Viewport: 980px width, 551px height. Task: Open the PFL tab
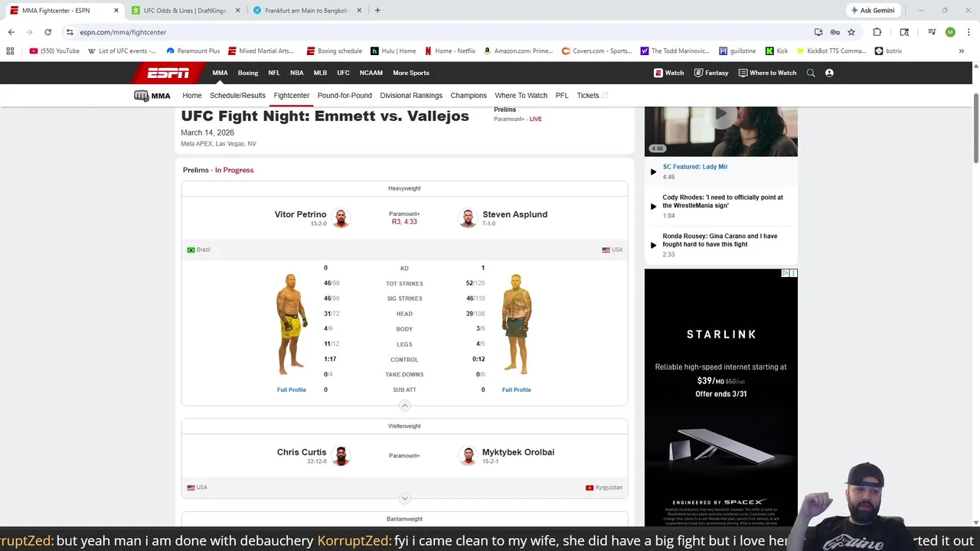[562, 96]
